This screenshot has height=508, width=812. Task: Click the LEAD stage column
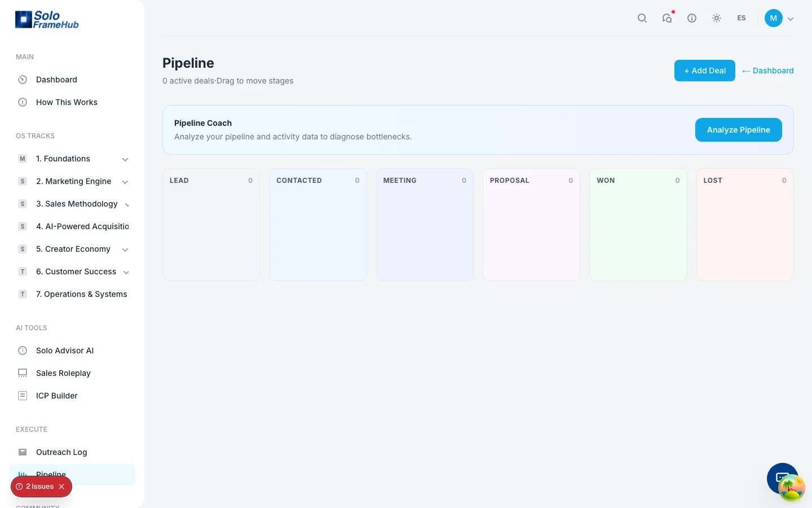(x=211, y=225)
